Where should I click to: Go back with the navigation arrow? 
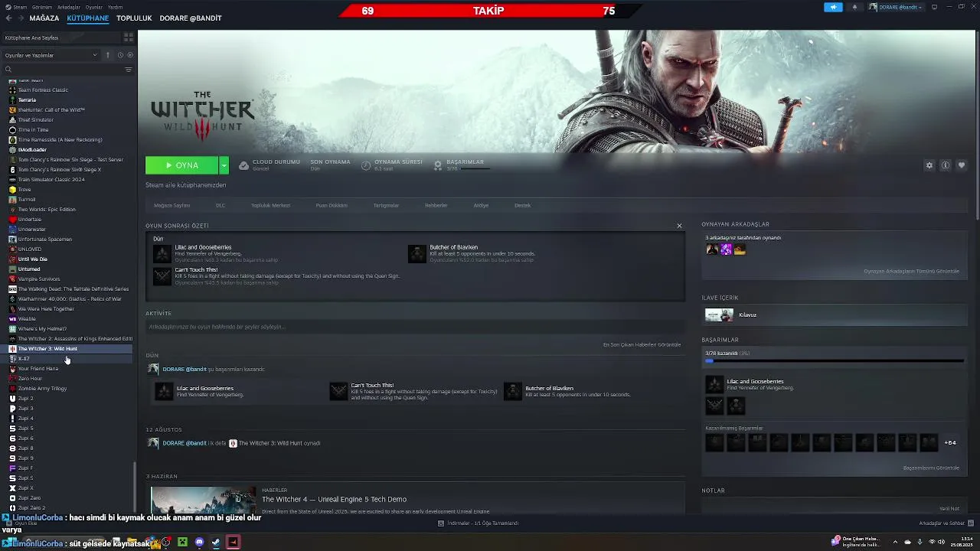tap(9, 18)
